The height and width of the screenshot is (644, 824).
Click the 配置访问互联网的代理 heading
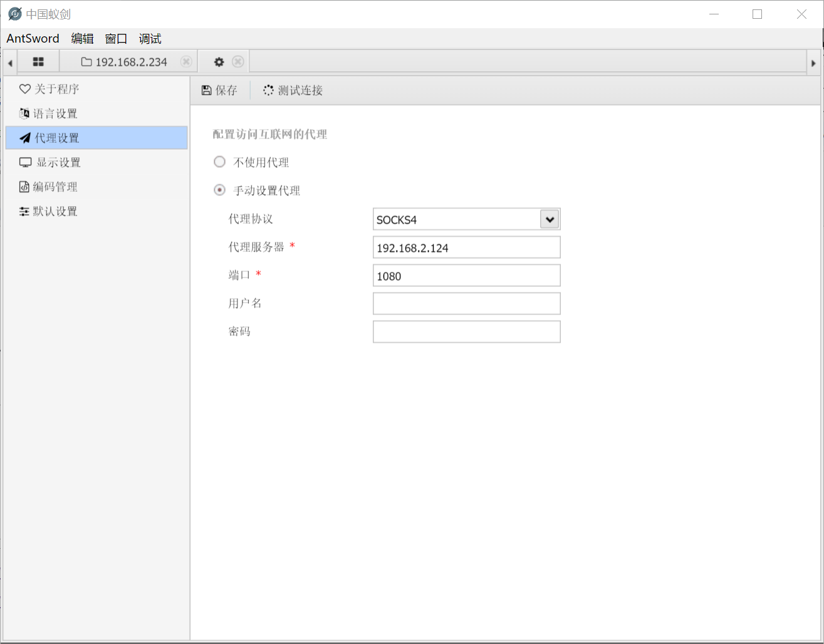(270, 134)
